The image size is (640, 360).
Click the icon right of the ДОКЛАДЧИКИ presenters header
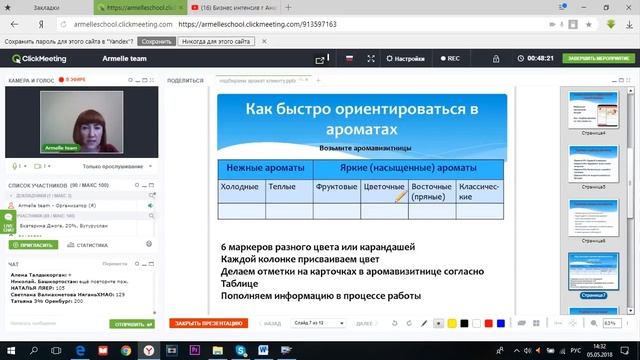point(152,196)
